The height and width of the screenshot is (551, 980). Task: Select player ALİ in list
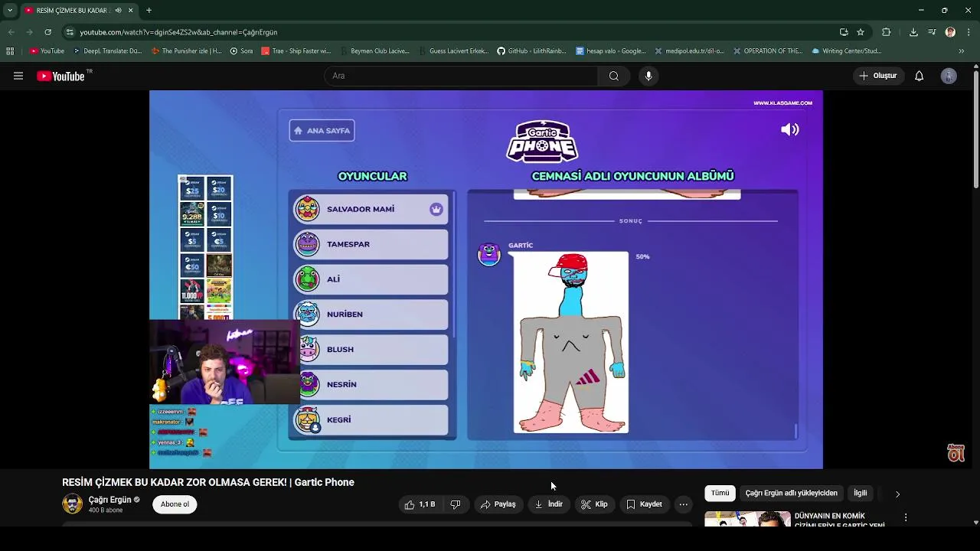(371, 279)
